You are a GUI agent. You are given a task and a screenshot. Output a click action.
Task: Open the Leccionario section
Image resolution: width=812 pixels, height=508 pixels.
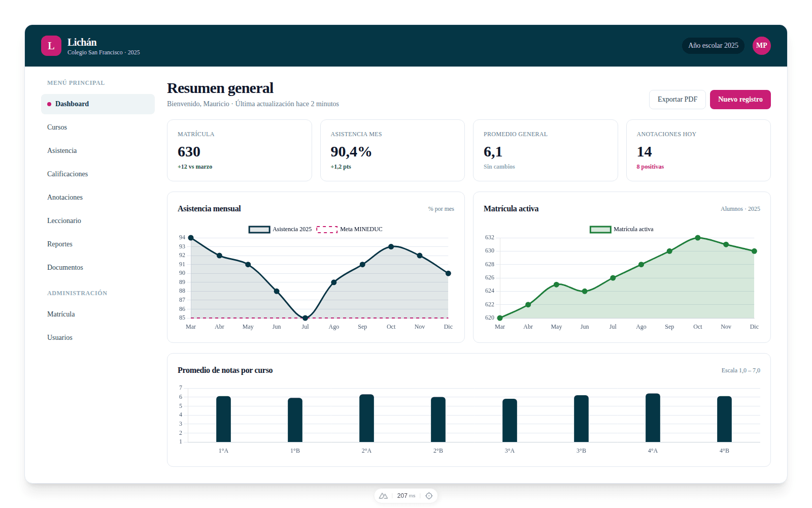[64, 220]
